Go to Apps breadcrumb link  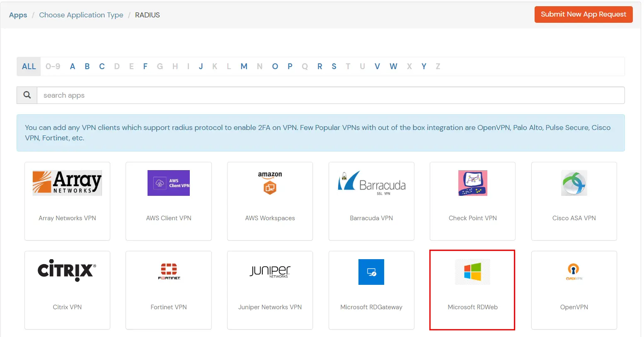18,15
